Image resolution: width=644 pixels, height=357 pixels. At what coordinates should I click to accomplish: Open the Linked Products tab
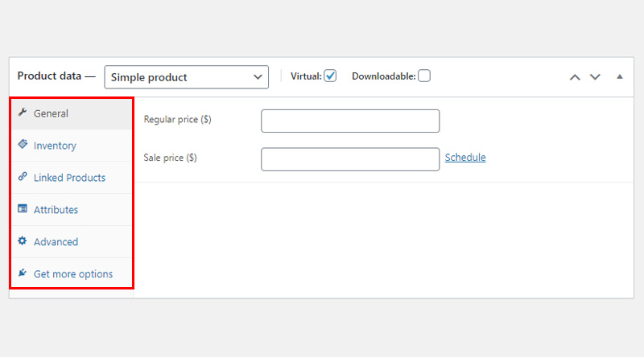tap(72, 178)
